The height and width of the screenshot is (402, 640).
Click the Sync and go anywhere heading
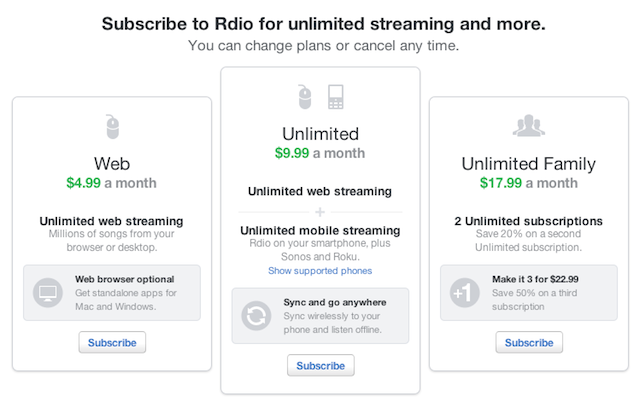(335, 302)
